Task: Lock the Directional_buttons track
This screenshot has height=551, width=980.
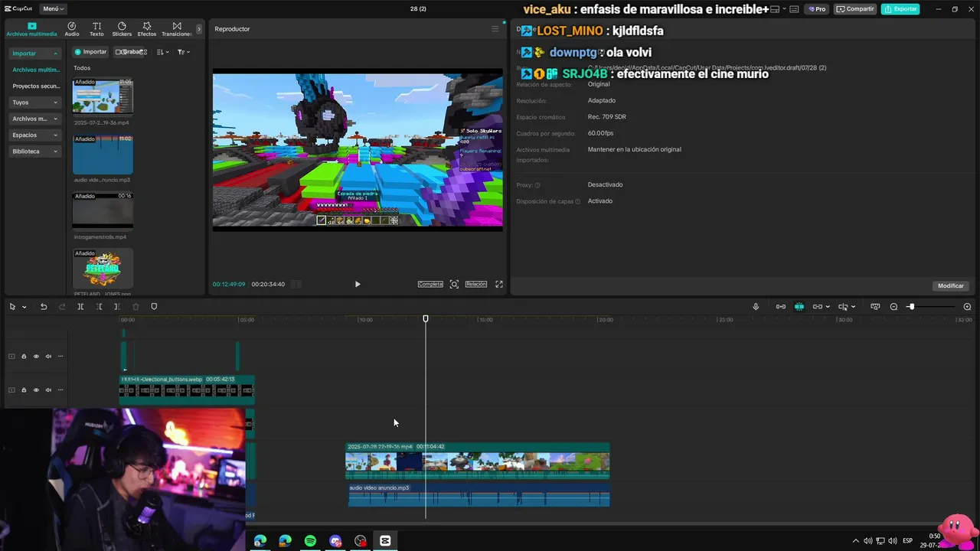Action: pos(24,390)
